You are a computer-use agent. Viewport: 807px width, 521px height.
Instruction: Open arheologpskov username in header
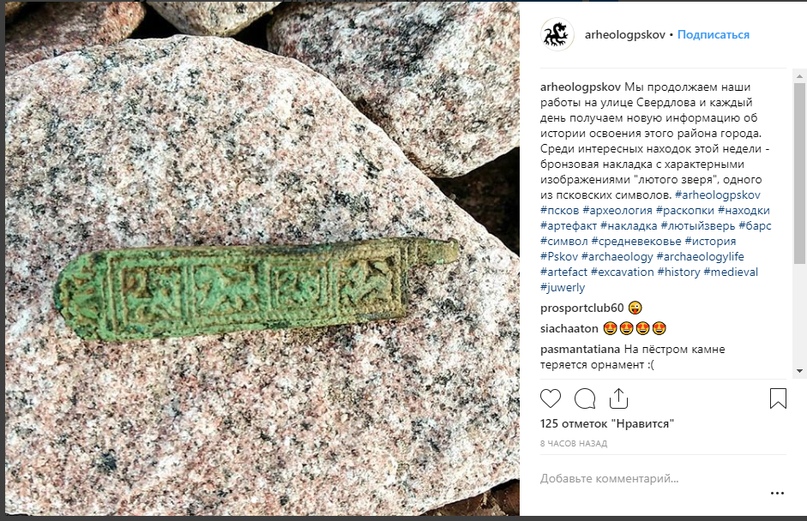coord(625,34)
